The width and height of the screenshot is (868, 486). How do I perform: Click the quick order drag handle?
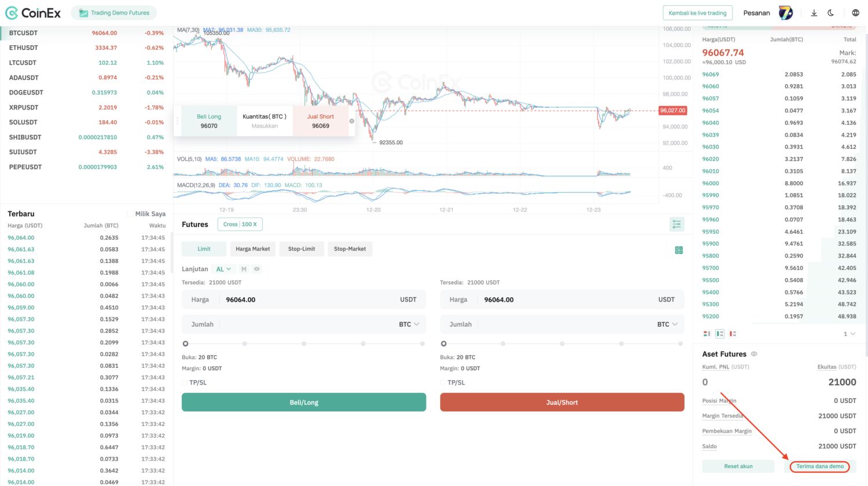coord(178,121)
